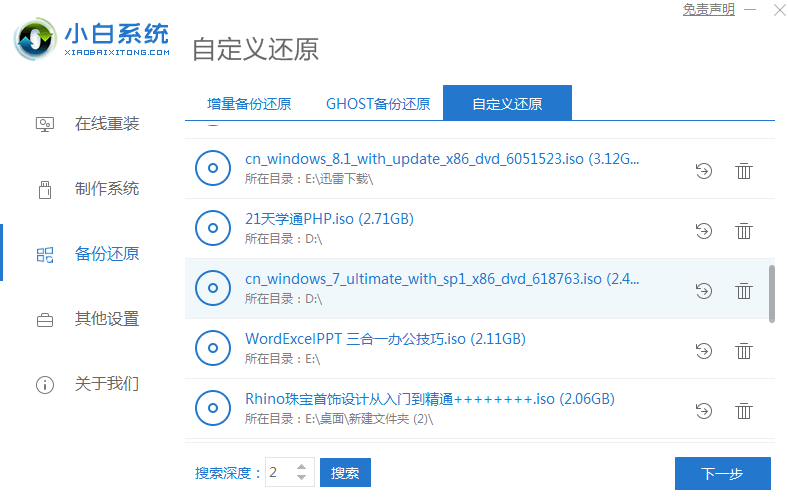Open the 免责声明 link
Viewport: 788px width, 498px height.
tap(708, 9)
